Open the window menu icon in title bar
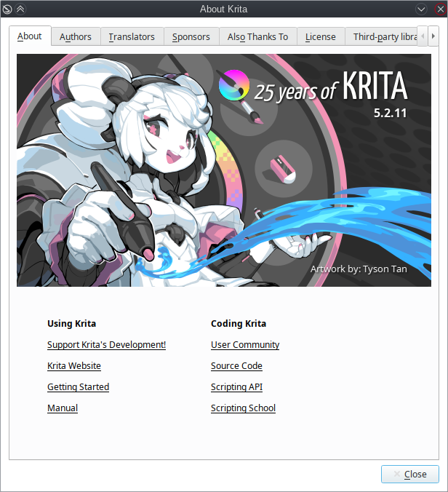448x492 pixels. click(7, 9)
